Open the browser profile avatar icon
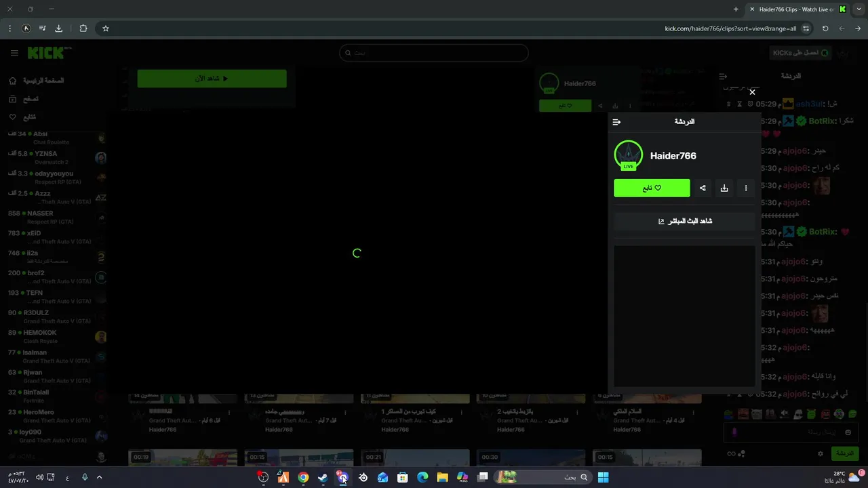Image resolution: width=868 pixels, height=488 pixels. [26, 28]
